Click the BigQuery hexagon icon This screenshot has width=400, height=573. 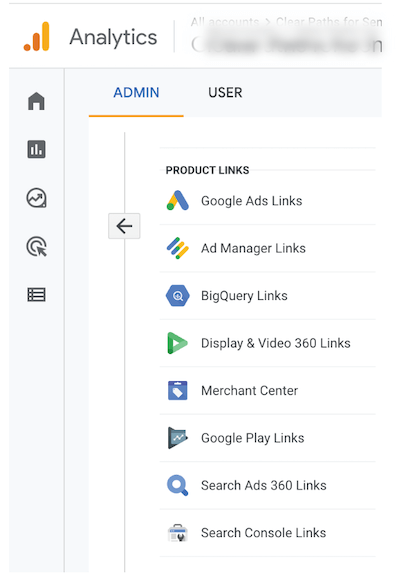[178, 296]
